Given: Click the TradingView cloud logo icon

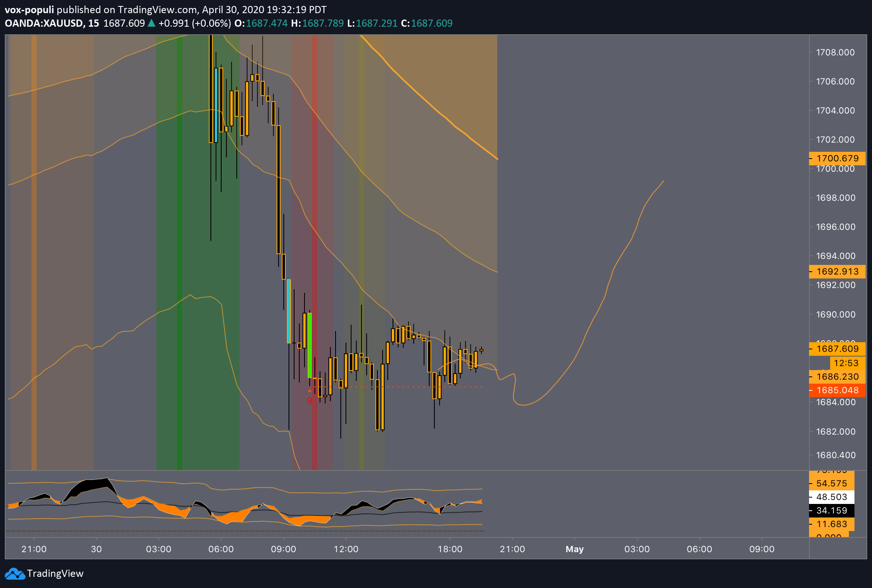Looking at the screenshot, I should click(x=15, y=574).
